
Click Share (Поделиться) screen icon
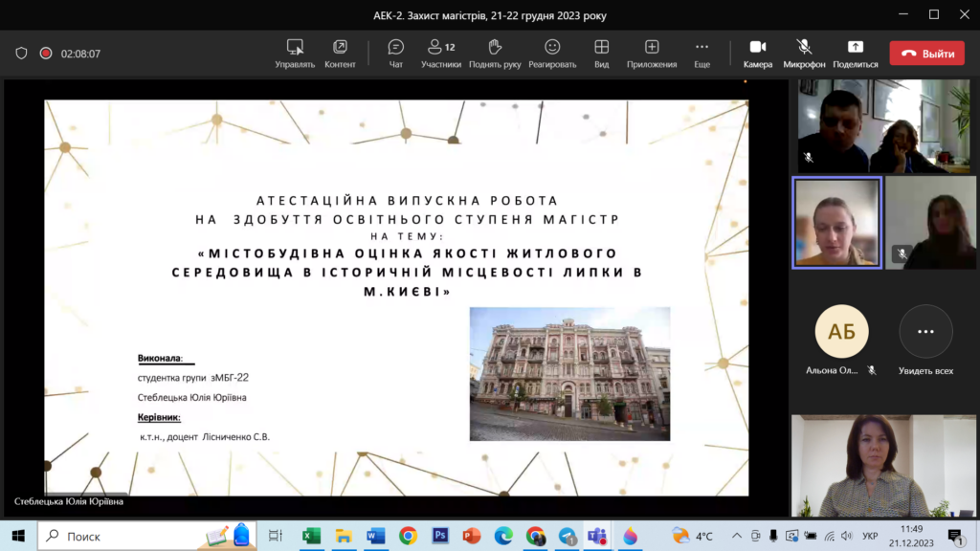pyautogui.click(x=855, y=54)
